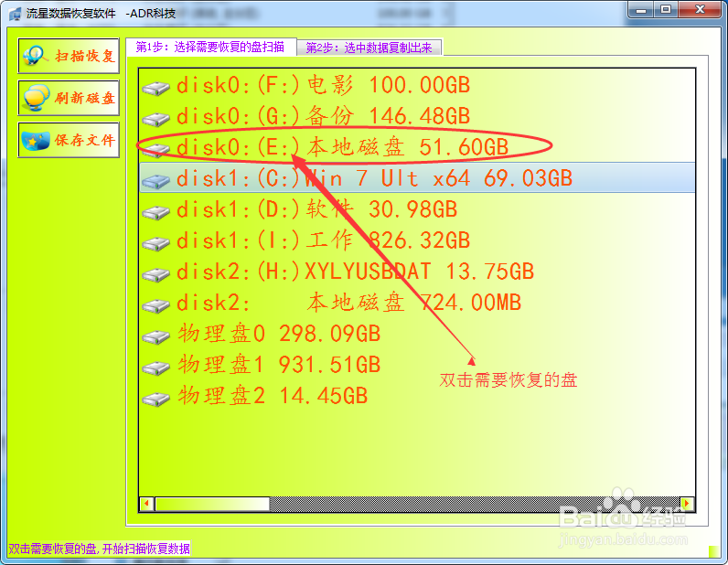Click the 扫描恢复 scan recover button

tap(69, 56)
